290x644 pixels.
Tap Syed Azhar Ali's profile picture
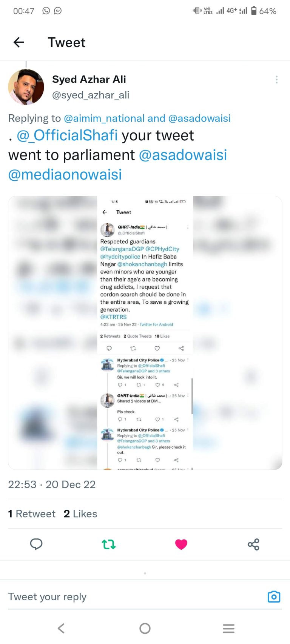point(26,87)
